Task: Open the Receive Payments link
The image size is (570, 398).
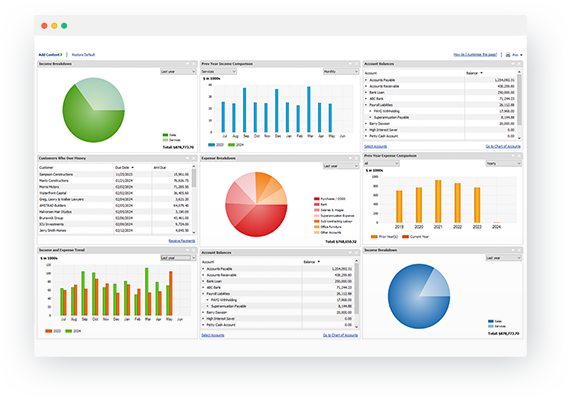Action: (x=182, y=241)
